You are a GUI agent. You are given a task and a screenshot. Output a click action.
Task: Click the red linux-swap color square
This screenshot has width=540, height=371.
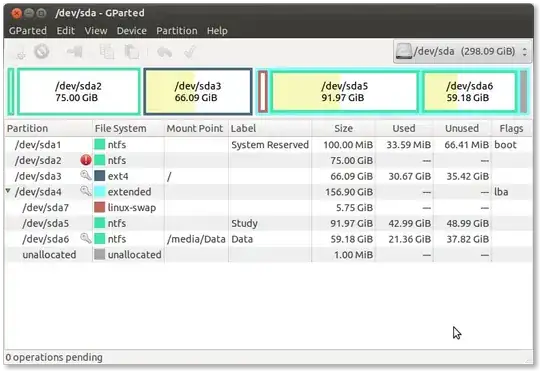100,207
